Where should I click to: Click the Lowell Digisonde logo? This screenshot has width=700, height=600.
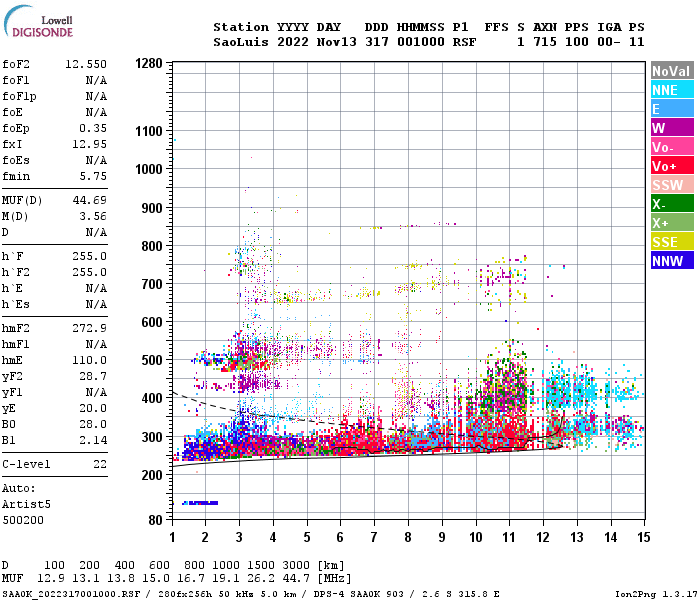tap(38, 21)
